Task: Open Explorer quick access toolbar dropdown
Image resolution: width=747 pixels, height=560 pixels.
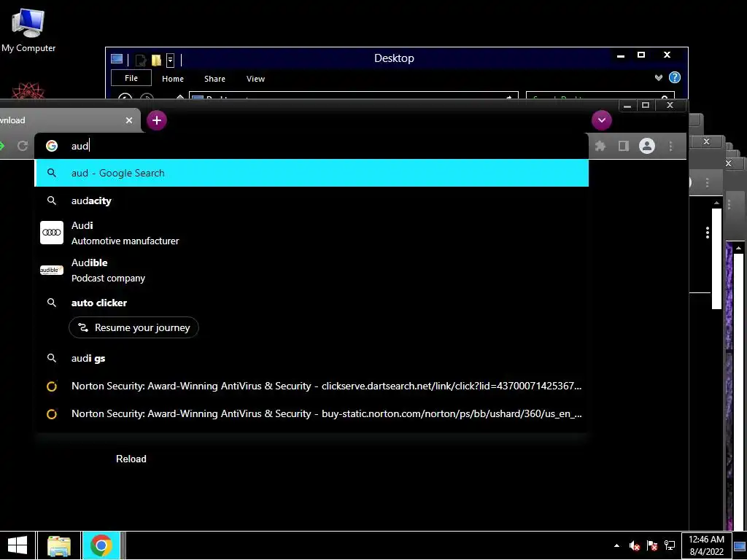Action: [170, 60]
